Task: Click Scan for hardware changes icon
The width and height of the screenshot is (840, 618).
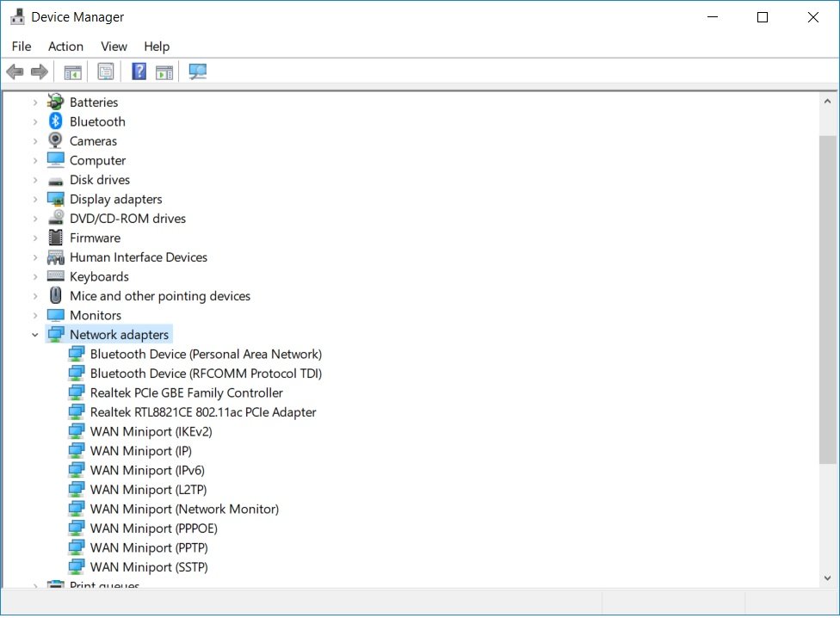Action: [x=198, y=71]
